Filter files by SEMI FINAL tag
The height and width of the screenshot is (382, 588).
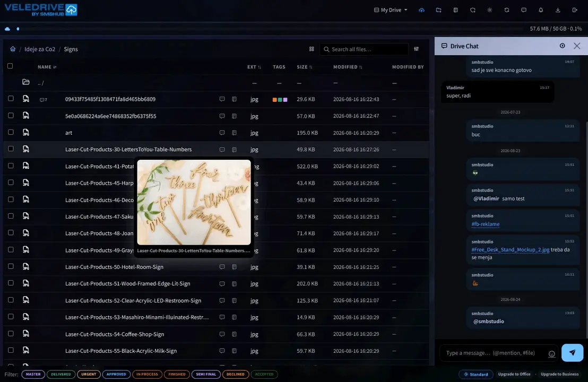coord(206,374)
